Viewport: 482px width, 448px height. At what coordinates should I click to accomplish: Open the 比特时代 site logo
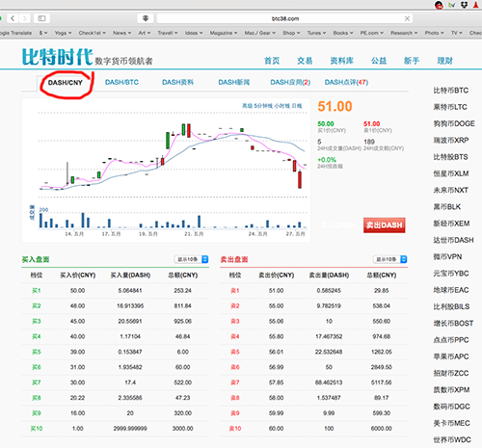(57, 57)
